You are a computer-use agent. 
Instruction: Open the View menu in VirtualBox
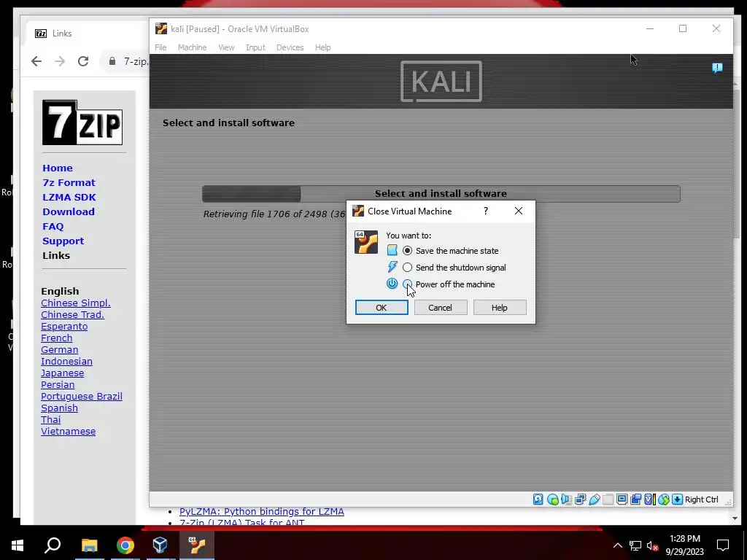[226, 47]
